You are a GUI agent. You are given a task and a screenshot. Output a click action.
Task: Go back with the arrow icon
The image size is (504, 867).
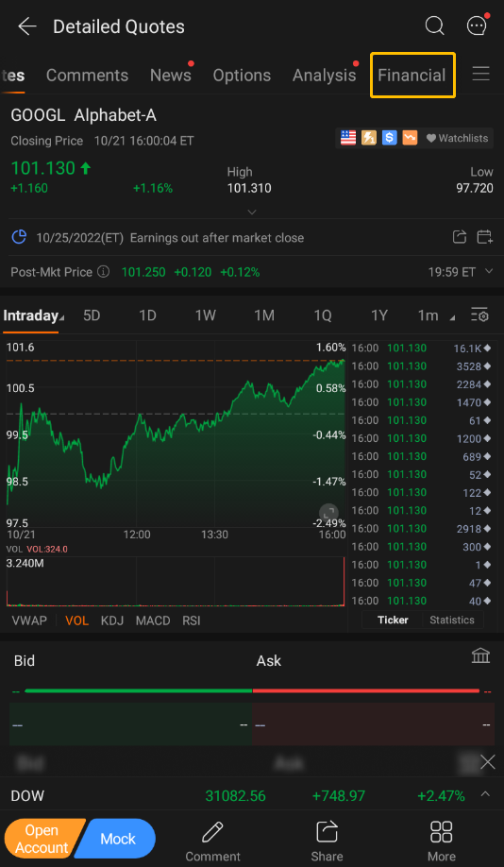(x=27, y=26)
